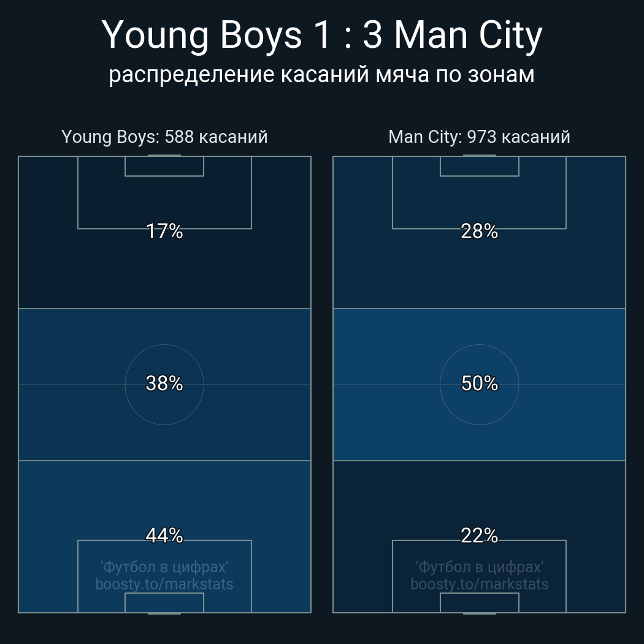Click the bottom goal area on Young Boys pitch
Image resolution: width=644 pixels, height=644 pixels.
click(164, 603)
